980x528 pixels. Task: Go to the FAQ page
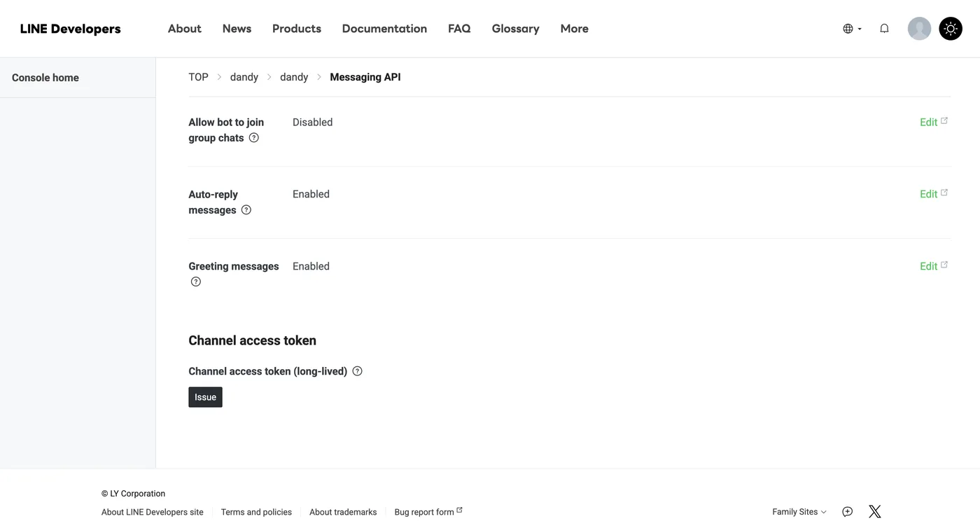coord(459,29)
